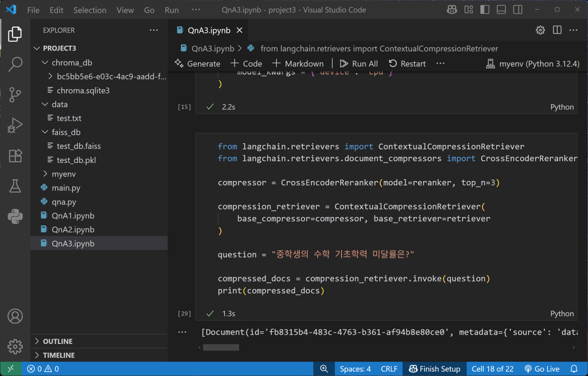Add a Markdown cell
The height and width of the screenshot is (376, 588).
click(298, 64)
